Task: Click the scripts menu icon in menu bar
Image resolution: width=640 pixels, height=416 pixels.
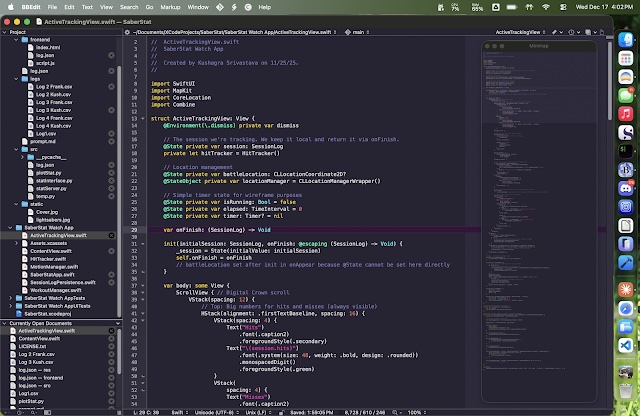Action: [x=236, y=6]
